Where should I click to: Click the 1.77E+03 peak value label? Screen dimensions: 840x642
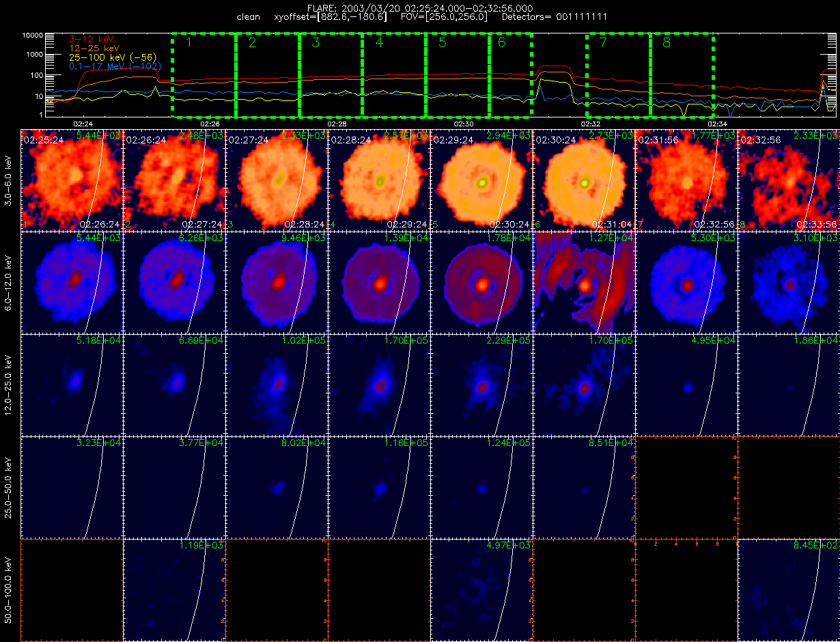[714, 136]
